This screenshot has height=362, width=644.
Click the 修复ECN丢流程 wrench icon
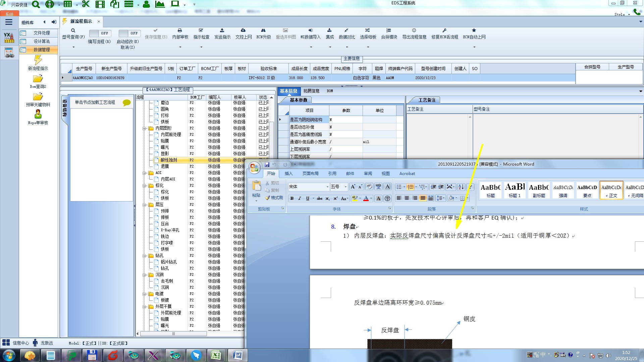tap(444, 31)
